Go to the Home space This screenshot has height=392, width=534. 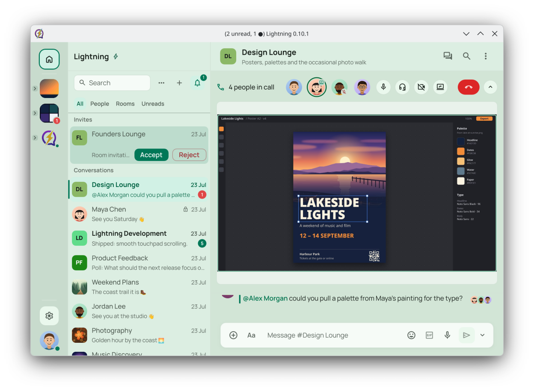pos(49,59)
